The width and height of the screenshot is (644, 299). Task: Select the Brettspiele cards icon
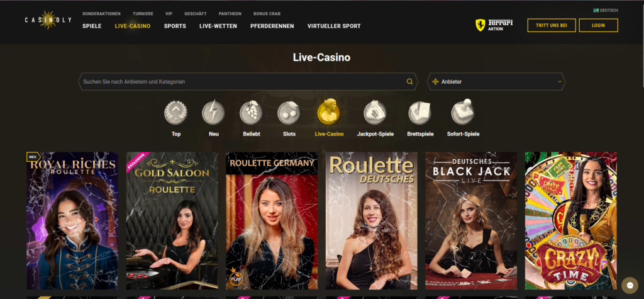(420, 113)
